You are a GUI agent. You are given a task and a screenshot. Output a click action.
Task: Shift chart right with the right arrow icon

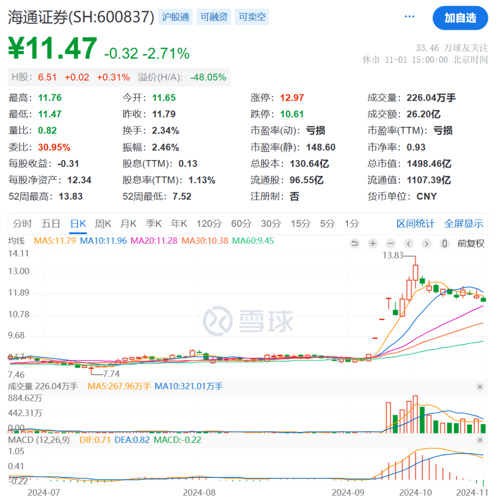pos(426,244)
